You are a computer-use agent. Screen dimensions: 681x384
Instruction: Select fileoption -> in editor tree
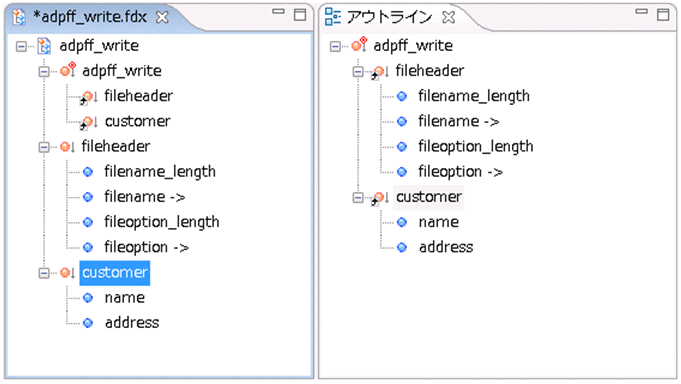(x=147, y=248)
